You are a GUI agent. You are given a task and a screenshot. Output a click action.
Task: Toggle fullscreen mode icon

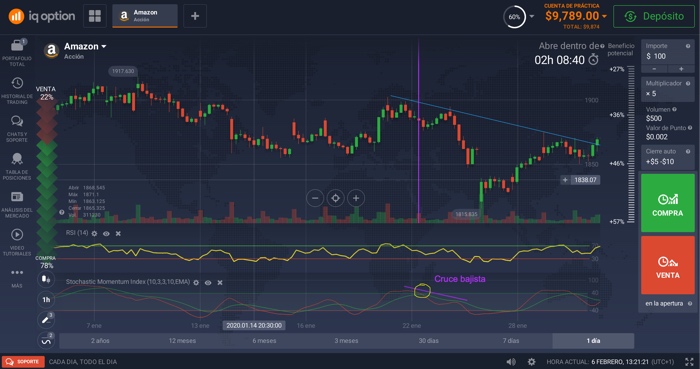tap(690, 362)
